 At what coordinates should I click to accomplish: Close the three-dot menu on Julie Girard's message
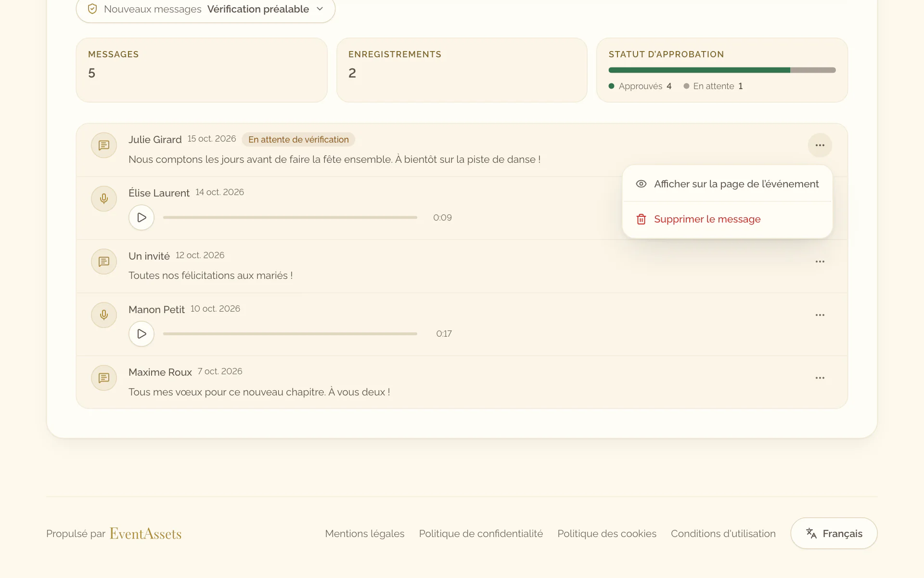pyautogui.click(x=820, y=145)
